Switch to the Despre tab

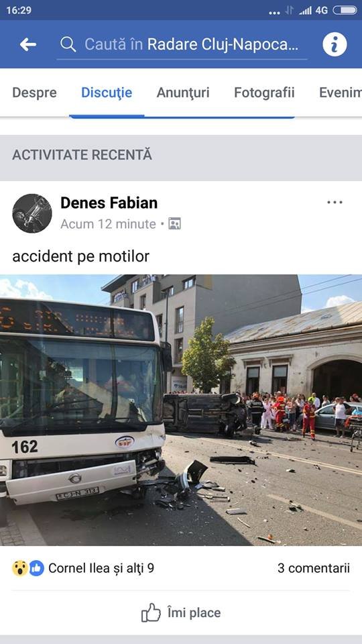tap(34, 93)
